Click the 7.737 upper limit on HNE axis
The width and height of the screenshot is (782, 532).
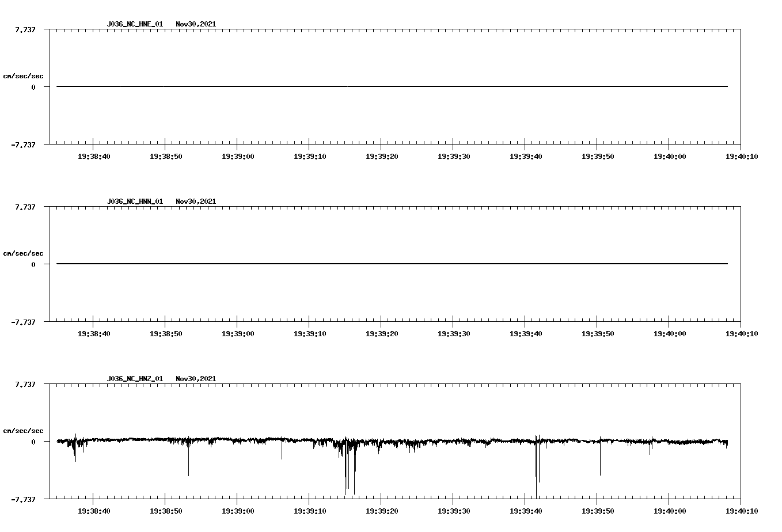coord(25,29)
